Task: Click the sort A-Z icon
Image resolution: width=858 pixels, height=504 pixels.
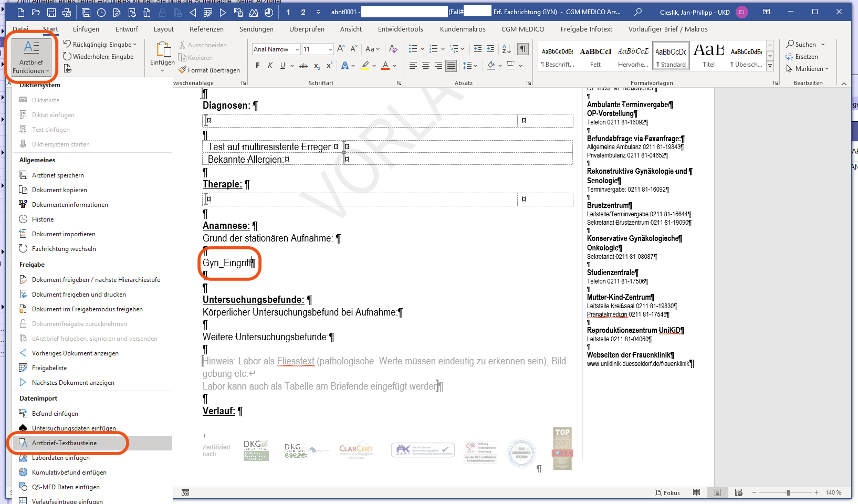Action: (x=506, y=49)
